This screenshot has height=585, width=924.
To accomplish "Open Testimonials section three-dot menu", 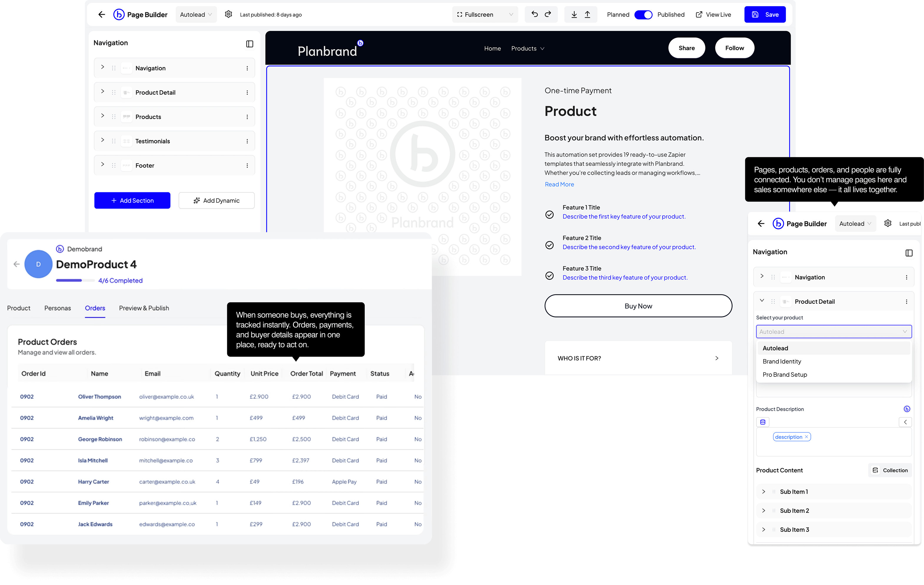I will click(247, 141).
